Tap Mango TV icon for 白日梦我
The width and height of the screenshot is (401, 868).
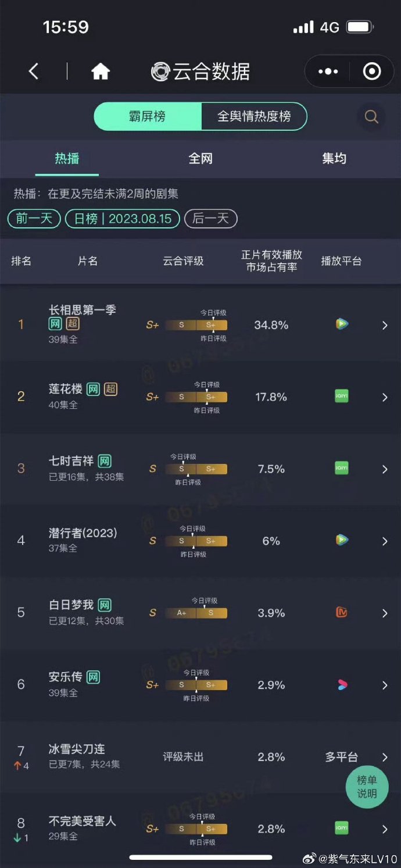pyautogui.click(x=342, y=613)
